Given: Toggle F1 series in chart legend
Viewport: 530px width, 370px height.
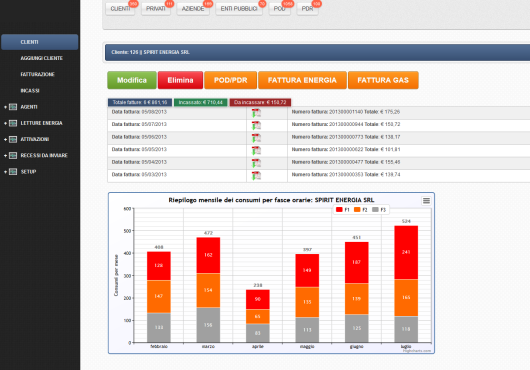Looking at the screenshot, I should point(342,210).
